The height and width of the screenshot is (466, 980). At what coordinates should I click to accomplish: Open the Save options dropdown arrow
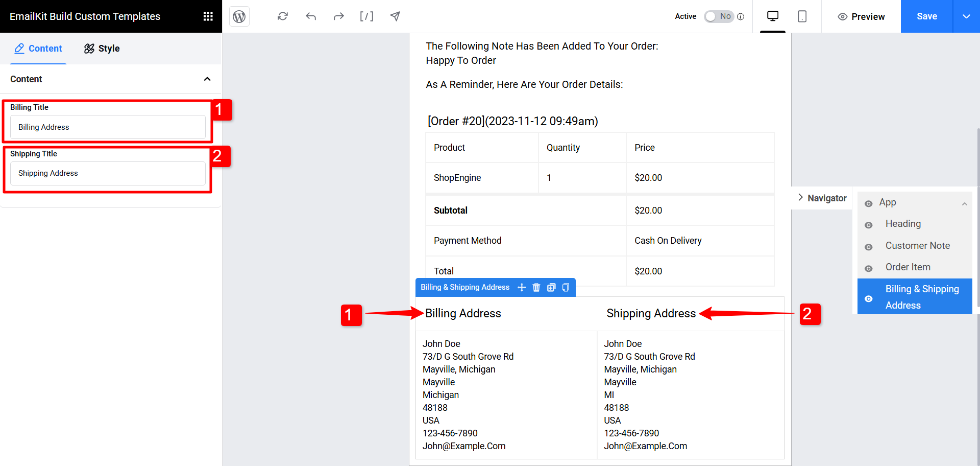pos(966,16)
